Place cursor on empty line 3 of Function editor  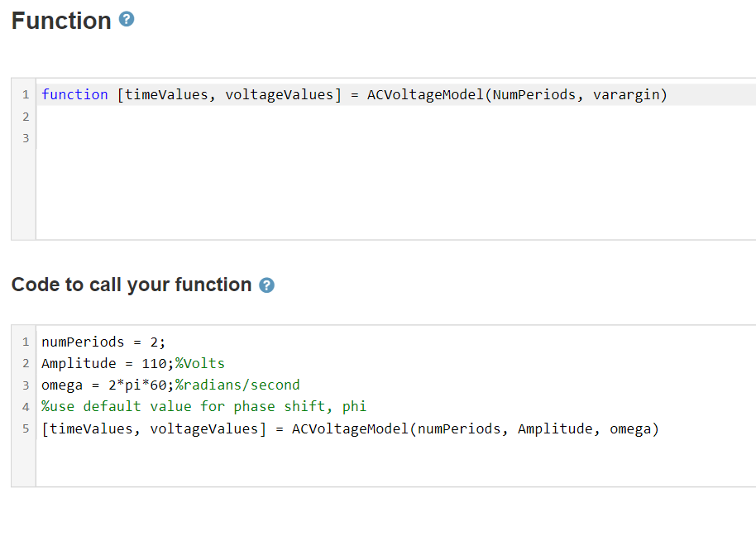[395, 138]
